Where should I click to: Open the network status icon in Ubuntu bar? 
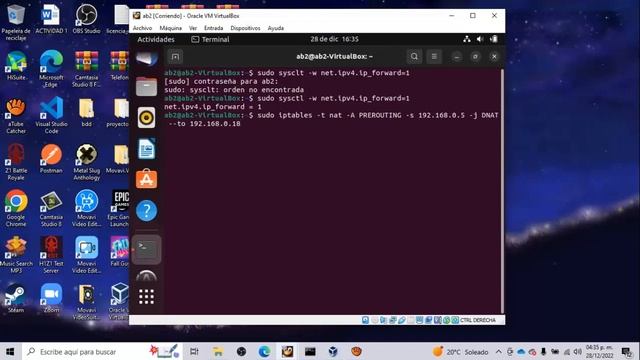click(x=467, y=39)
